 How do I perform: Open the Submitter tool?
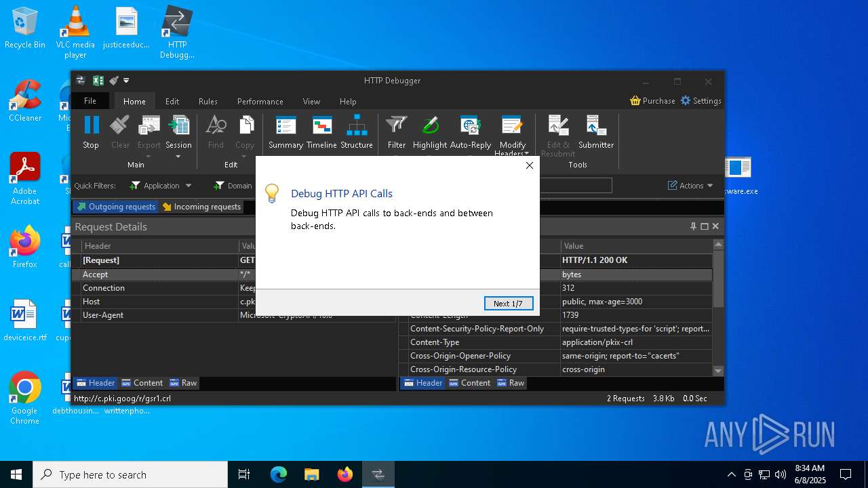pos(596,132)
